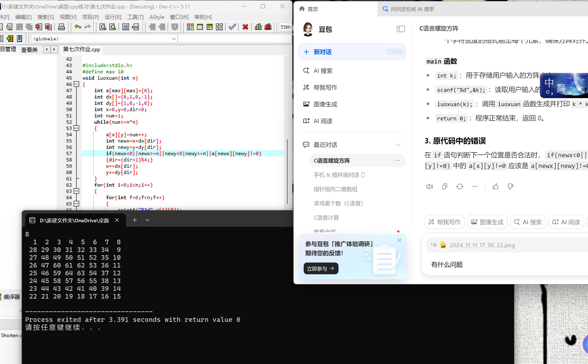This screenshot has width=588, height=364.
Task: Click the Print icon in Dev-C++ toolbar
Action: (x=61, y=27)
